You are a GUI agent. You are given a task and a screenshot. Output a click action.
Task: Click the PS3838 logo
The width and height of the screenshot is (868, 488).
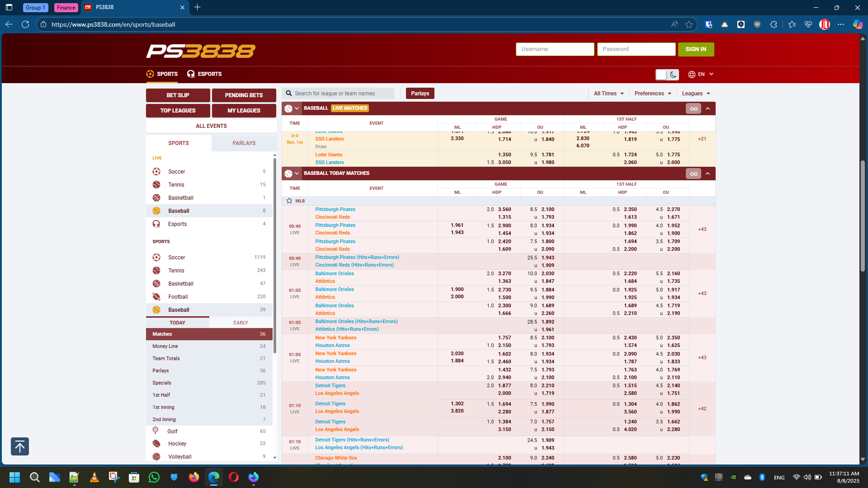[x=201, y=51]
